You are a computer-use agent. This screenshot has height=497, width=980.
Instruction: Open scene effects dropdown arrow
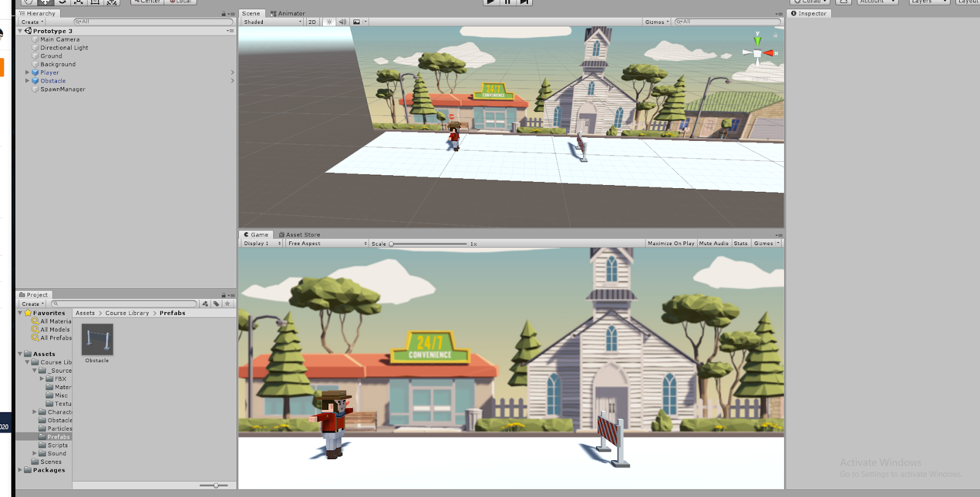click(365, 21)
